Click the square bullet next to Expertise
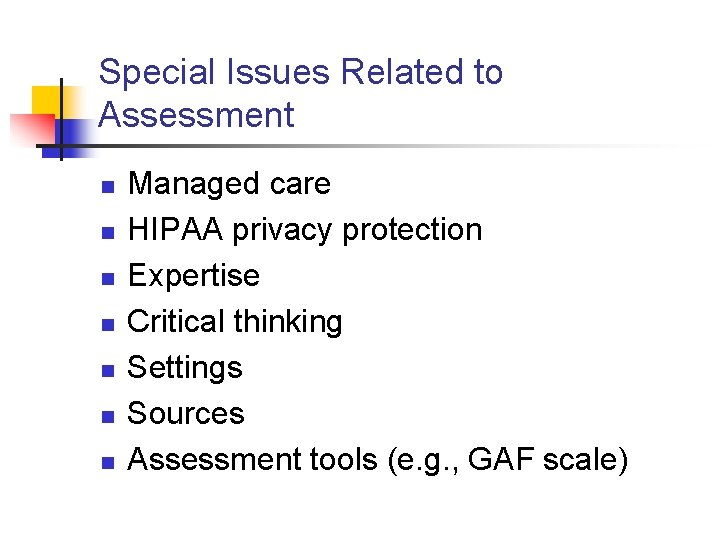 108,278
